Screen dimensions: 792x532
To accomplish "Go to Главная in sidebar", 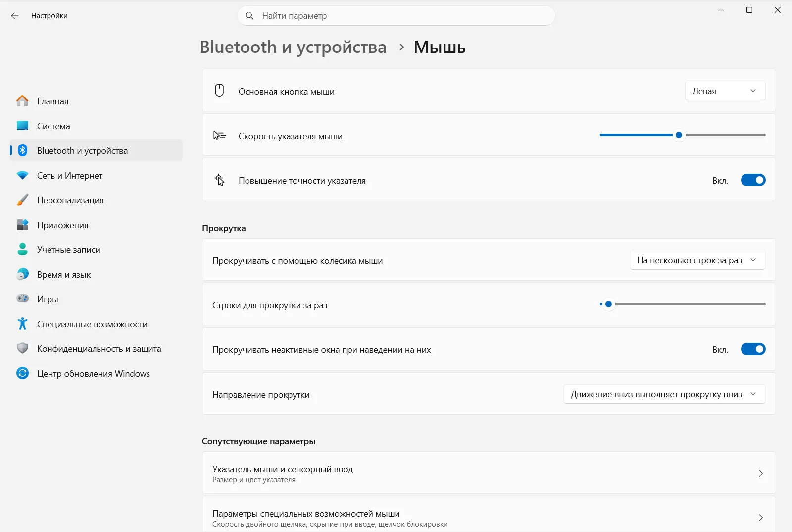I will pyautogui.click(x=97, y=101).
